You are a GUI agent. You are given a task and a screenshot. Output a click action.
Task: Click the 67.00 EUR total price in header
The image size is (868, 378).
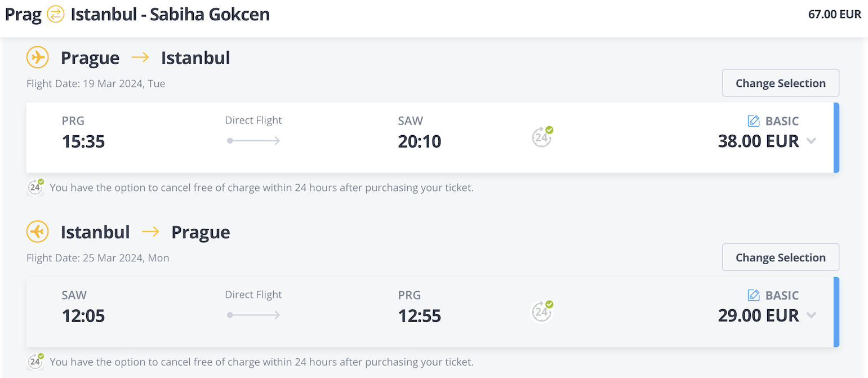tap(835, 14)
